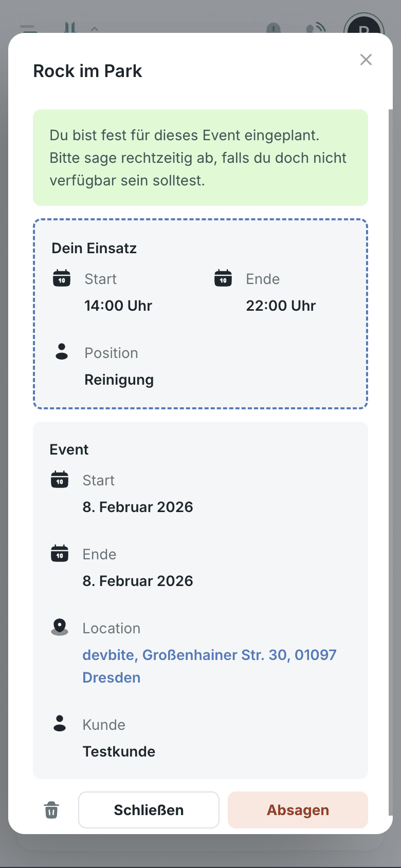The width and height of the screenshot is (401, 868).
Task: Click the Testkunde customer name
Action: coord(119,751)
